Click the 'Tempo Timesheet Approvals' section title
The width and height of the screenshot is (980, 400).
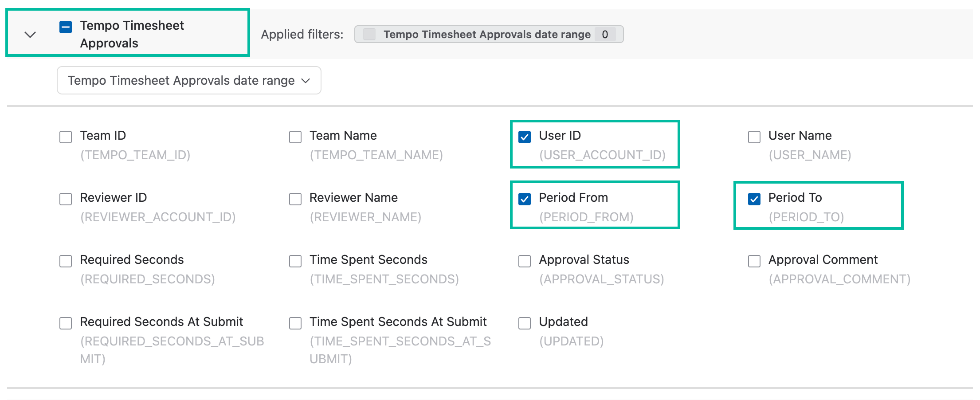tap(132, 34)
